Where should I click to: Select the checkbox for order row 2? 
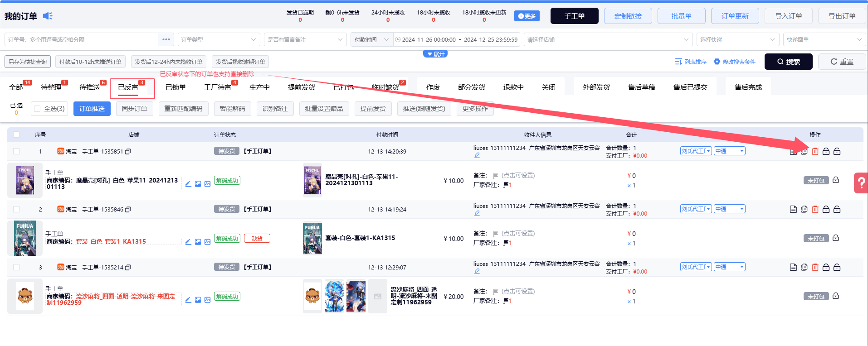click(x=16, y=209)
